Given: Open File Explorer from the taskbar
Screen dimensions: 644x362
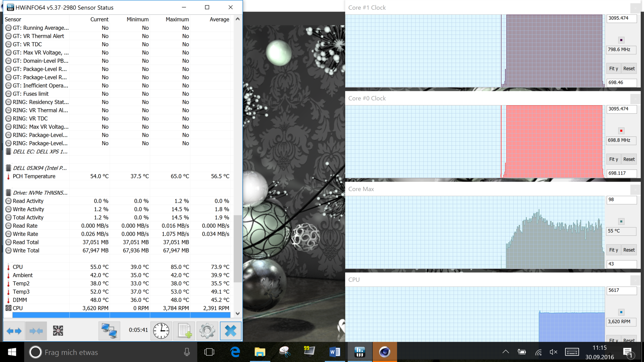Looking at the screenshot, I should pyautogui.click(x=260, y=352).
